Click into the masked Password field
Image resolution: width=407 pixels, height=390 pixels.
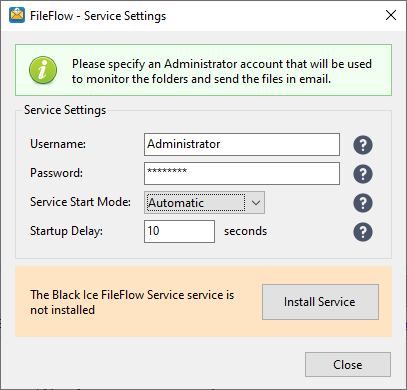(242, 173)
